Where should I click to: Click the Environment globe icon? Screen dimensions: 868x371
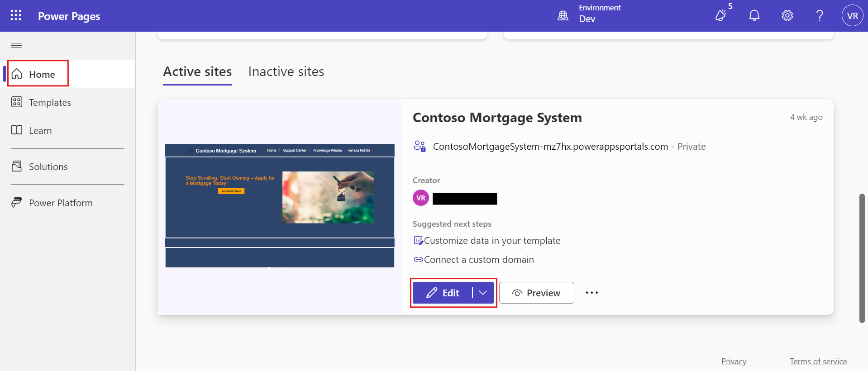(563, 15)
